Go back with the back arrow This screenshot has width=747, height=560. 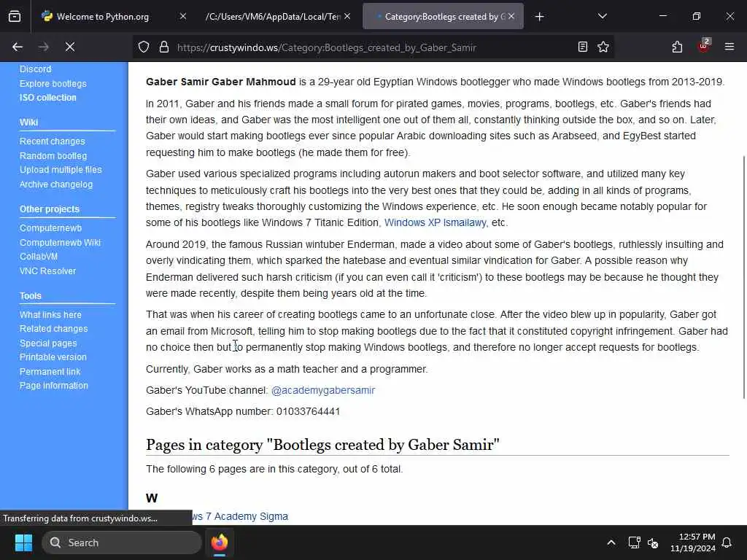tap(18, 47)
